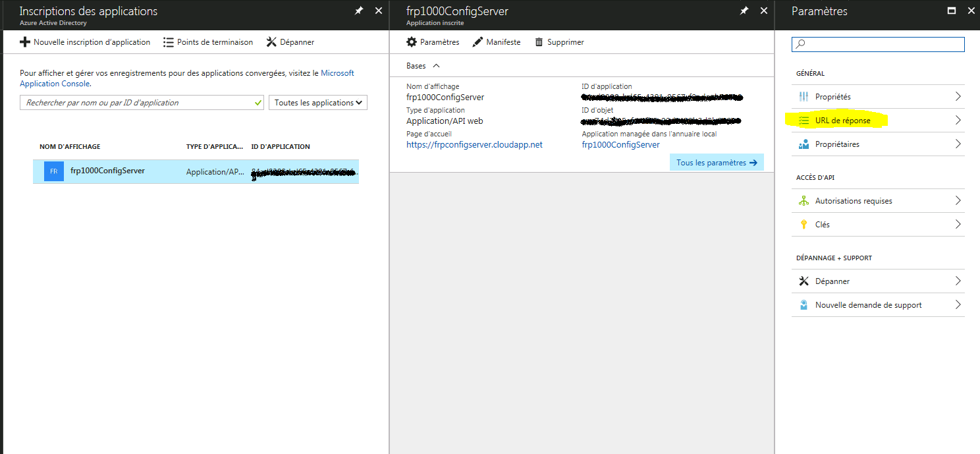Expand Autorisations requises with its chevron

tap(958, 201)
